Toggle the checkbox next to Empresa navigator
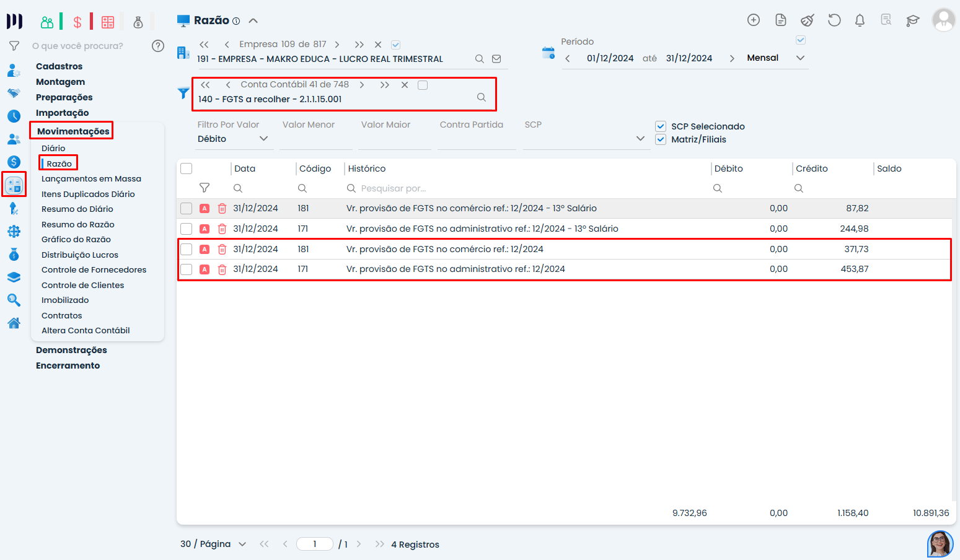The image size is (960, 560). pos(396,45)
